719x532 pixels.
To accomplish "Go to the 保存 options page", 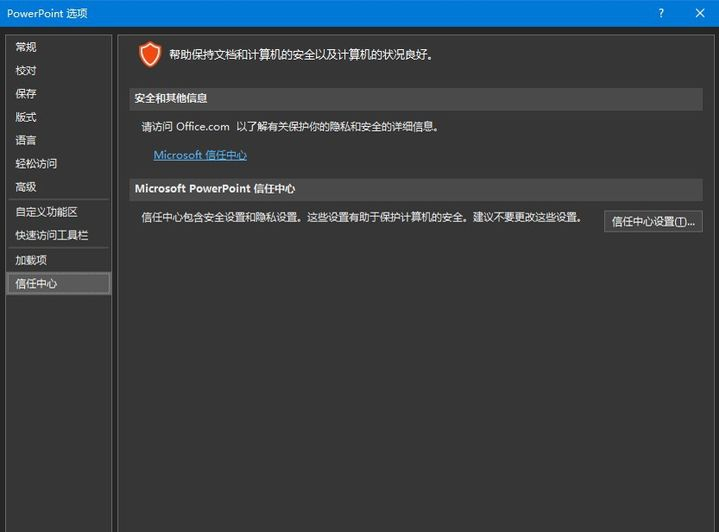I will click(59, 94).
